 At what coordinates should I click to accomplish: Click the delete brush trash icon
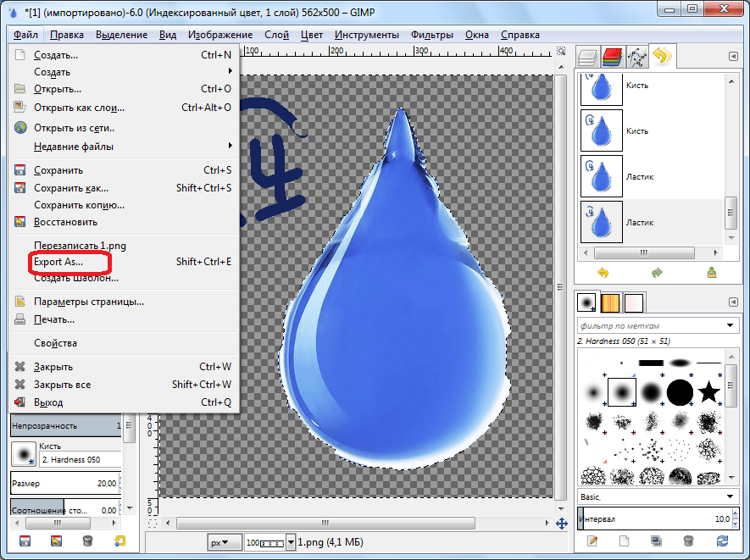(689, 541)
